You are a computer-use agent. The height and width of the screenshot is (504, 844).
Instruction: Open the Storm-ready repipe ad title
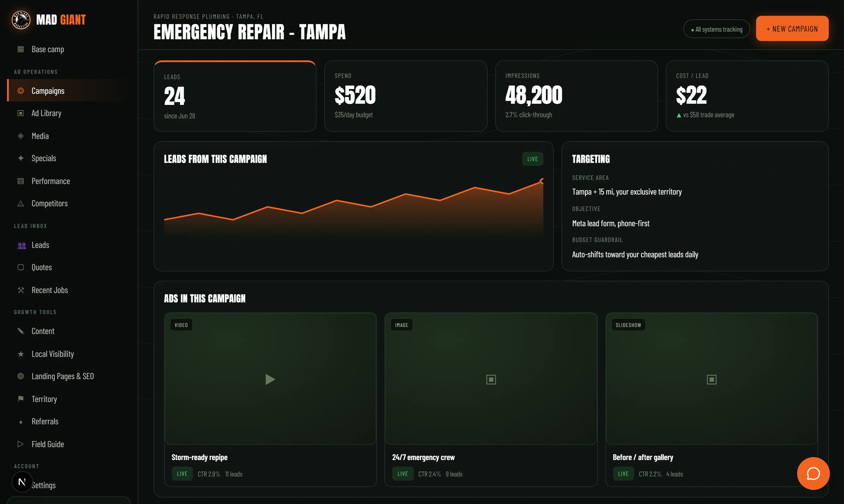point(199,457)
